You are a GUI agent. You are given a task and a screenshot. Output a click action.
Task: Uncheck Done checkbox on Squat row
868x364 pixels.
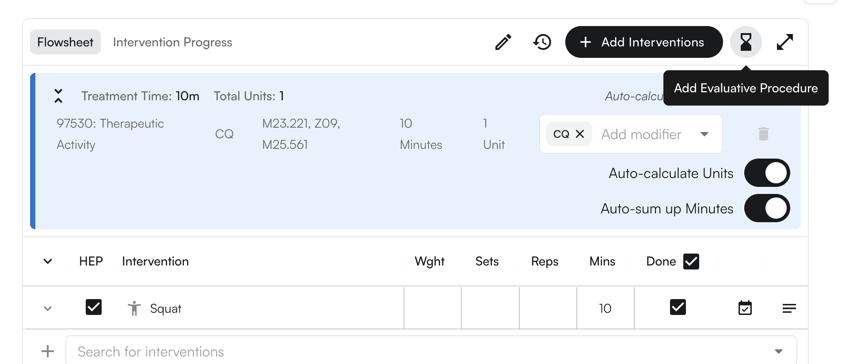point(678,307)
